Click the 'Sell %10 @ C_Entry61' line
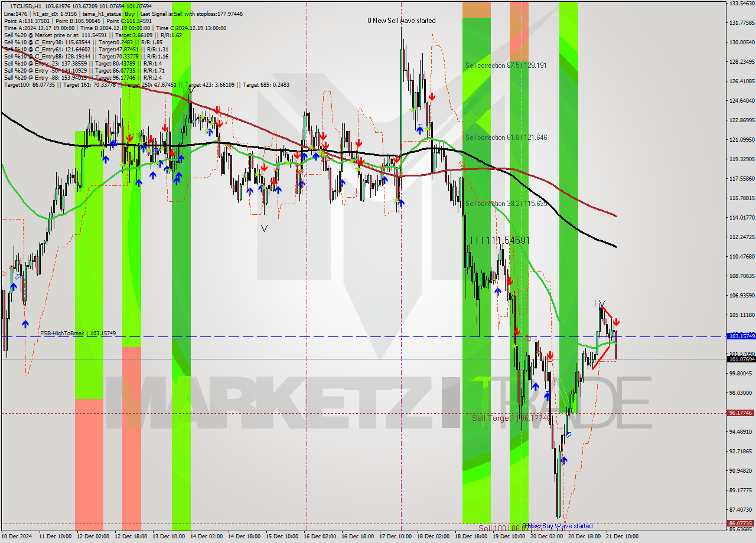This screenshot has height=543, width=756. coord(86,49)
